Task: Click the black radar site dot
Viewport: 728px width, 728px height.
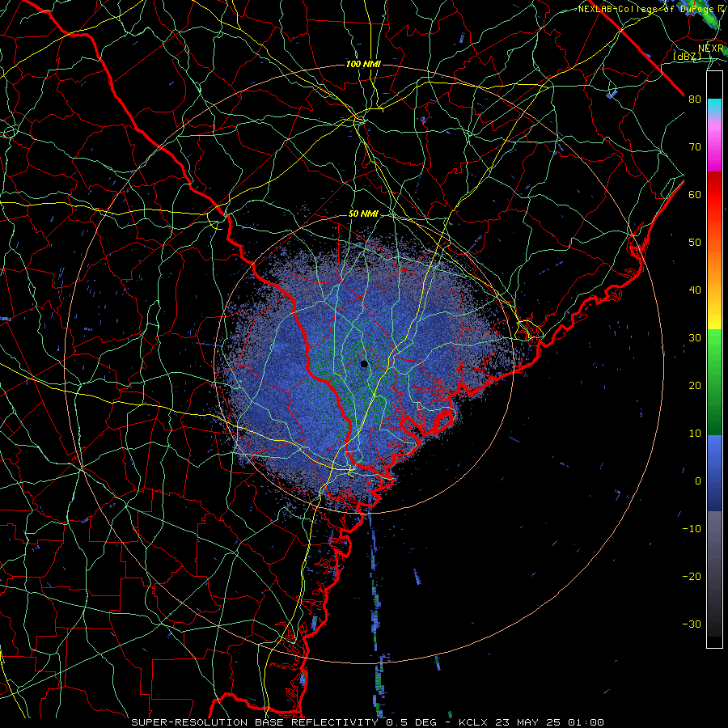Action: [x=364, y=364]
